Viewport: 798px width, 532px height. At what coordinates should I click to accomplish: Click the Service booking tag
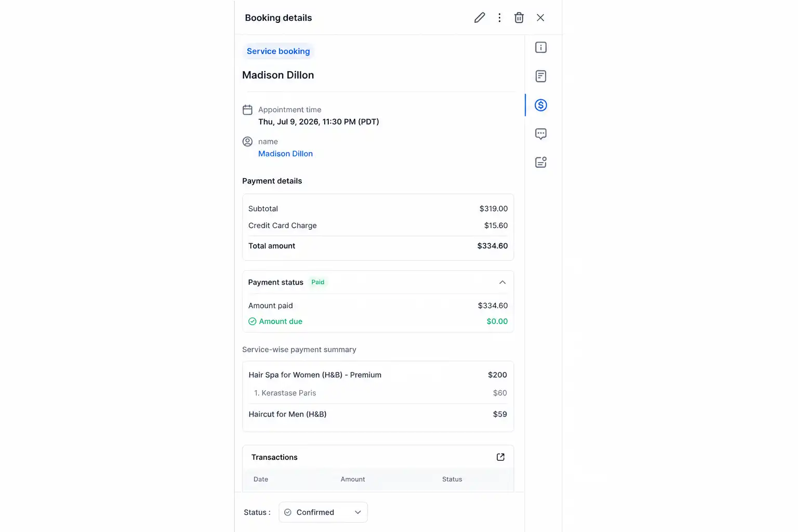click(x=278, y=51)
